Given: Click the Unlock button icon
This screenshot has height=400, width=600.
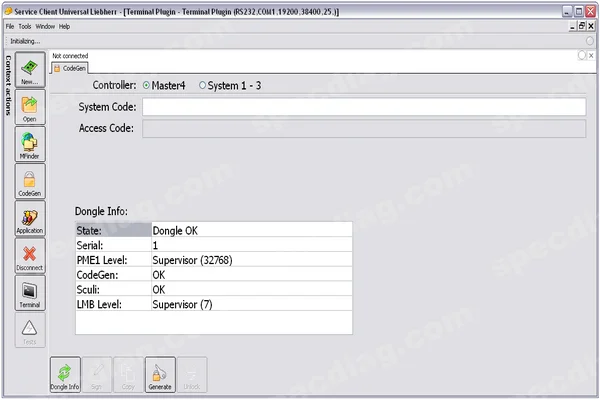Looking at the screenshot, I should point(192,375).
